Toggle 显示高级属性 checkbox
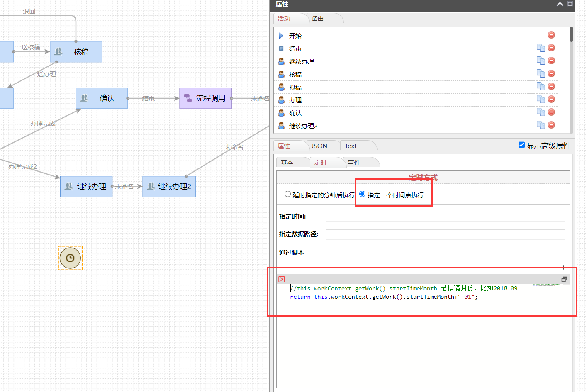The image size is (587, 392). tap(521, 145)
